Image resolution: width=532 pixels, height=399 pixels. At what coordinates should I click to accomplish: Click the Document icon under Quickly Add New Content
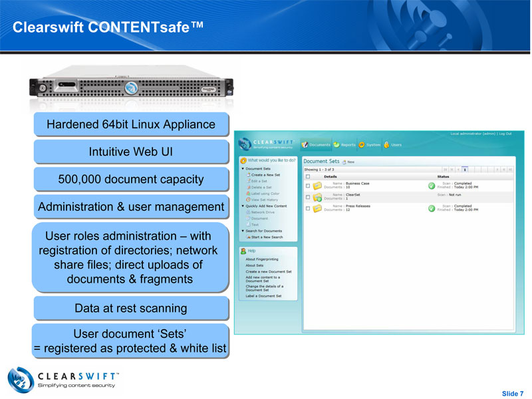pyautogui.click(x=248, y=218)
